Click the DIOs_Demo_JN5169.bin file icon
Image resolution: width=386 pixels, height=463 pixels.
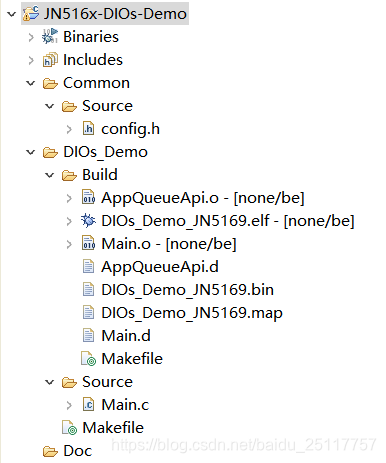pyautogui.click(x=88, y=290)
